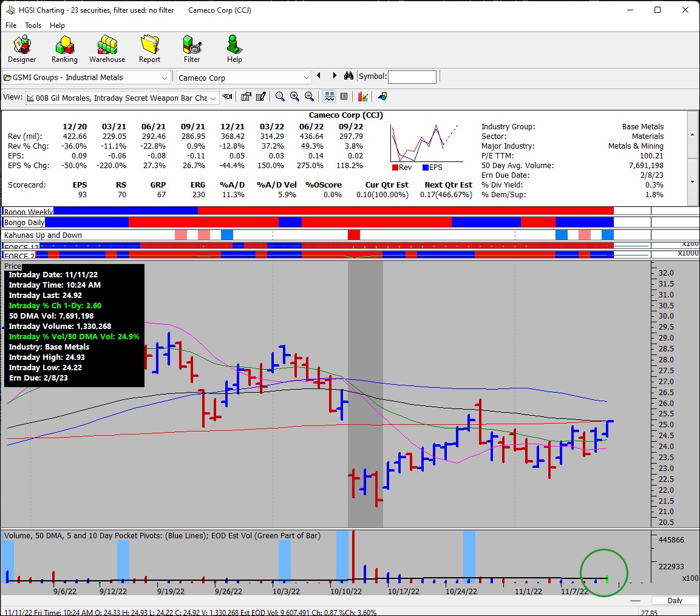Click the HGSI app icon in title bar
This screenshot has width=700, height=616.
point(10,10)
